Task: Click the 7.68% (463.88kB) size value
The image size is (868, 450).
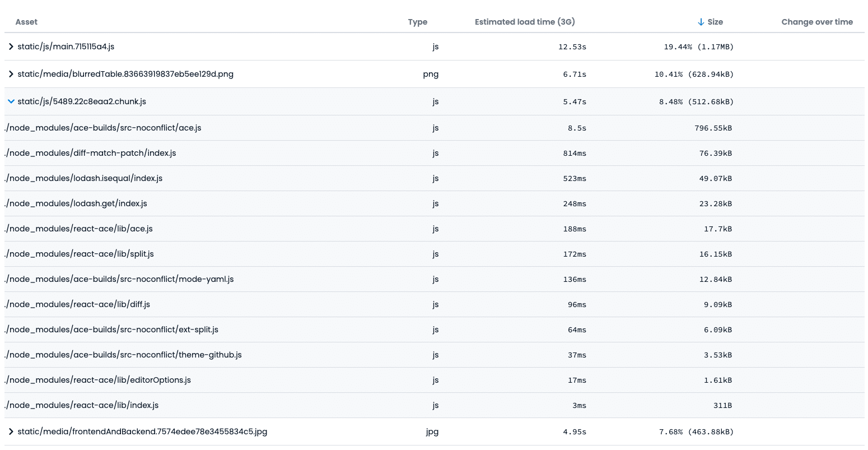Action: [696, 432]
